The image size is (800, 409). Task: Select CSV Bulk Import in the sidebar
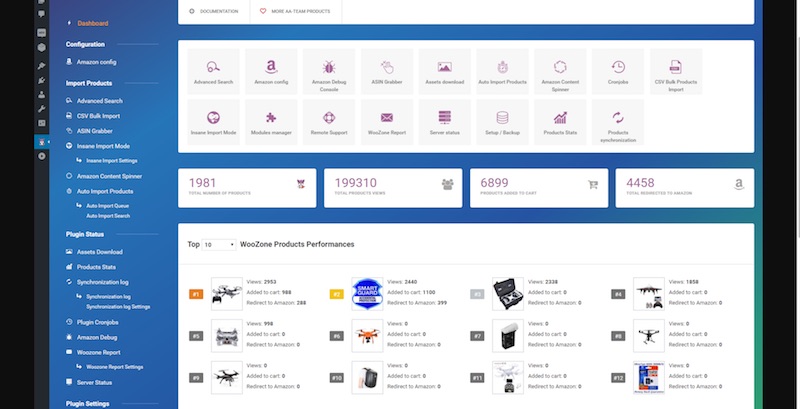(98, 116)
